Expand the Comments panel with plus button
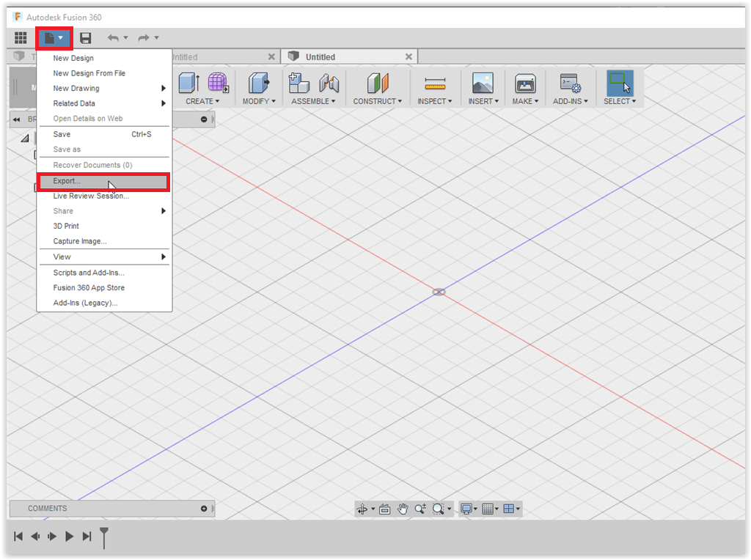 pos(204,509)
